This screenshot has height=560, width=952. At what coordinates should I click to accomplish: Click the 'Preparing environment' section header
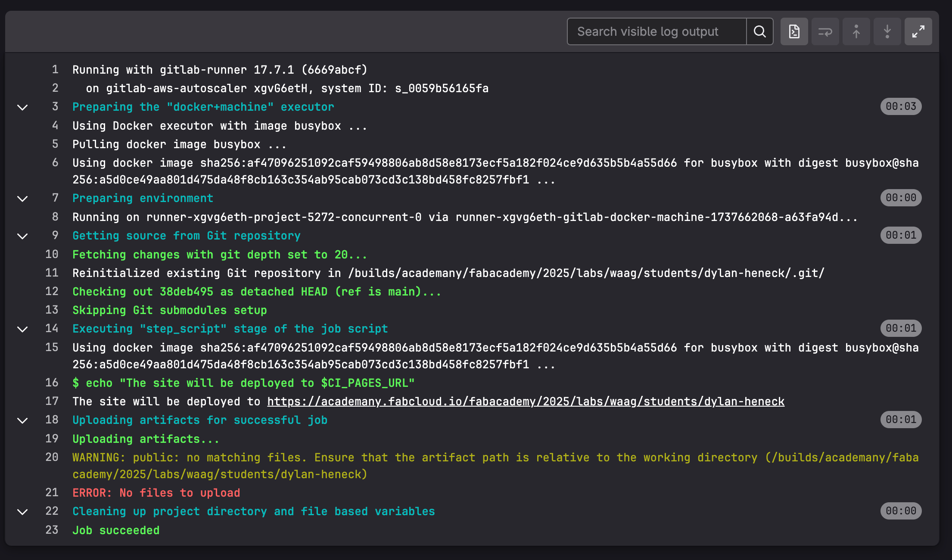pos(143,198)
